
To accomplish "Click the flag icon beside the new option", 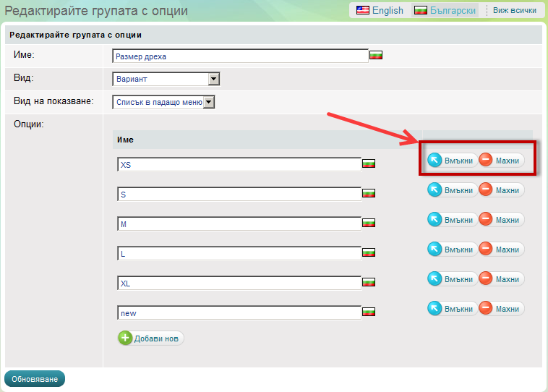I will pyautogui.click(x=369, y=312).
